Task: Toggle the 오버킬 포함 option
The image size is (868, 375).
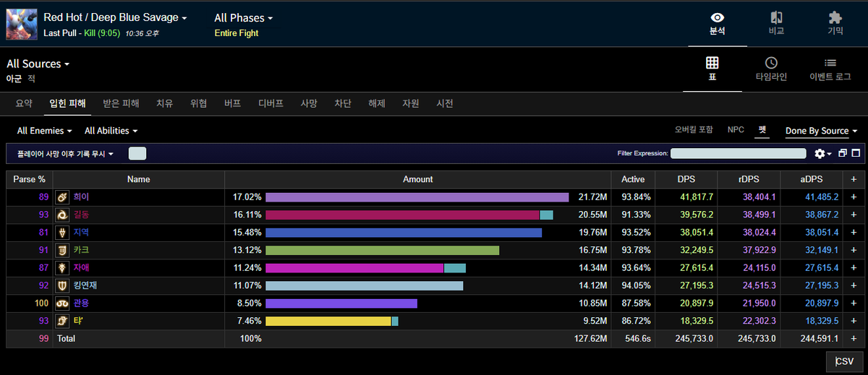Action: coord(694,130)
